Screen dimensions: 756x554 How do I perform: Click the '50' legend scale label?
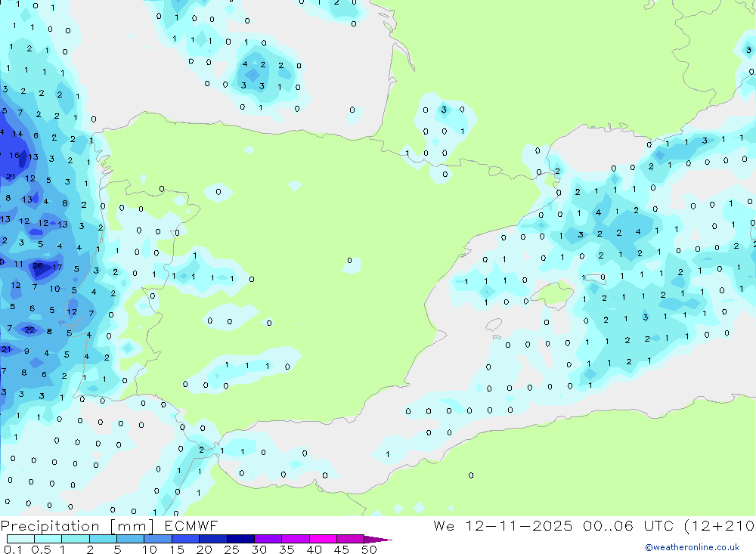point(369,549)
